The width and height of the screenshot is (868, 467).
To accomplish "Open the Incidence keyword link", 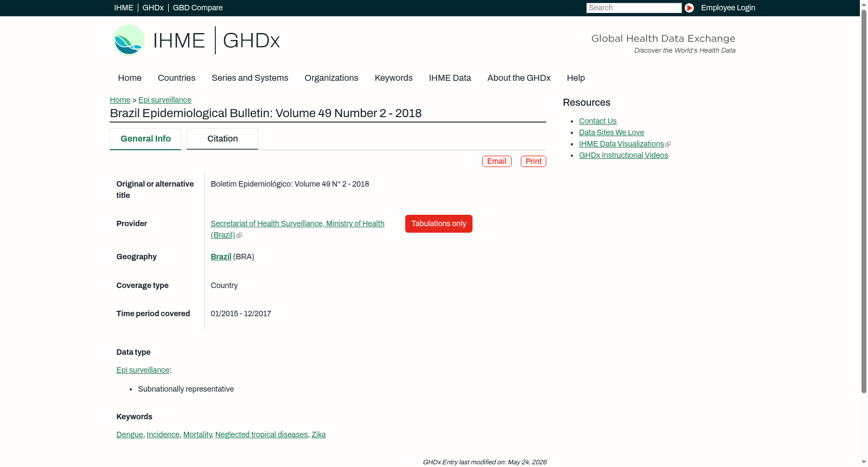I will 163,434.
